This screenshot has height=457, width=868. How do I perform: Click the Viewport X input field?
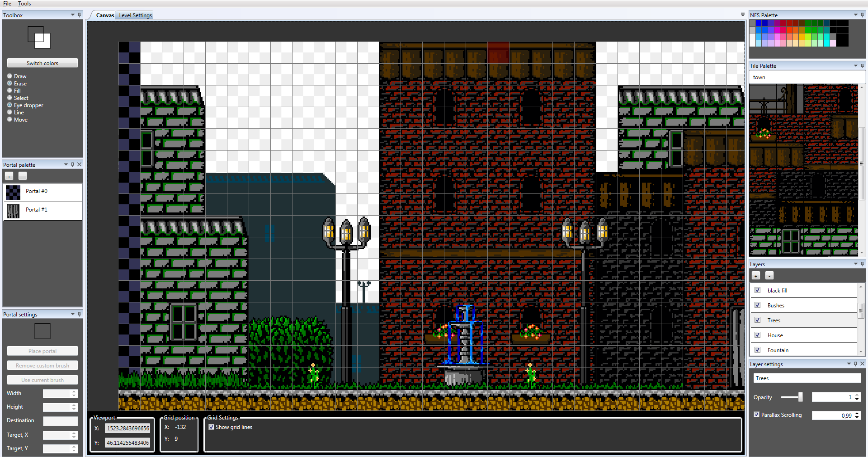coord(127,428)
